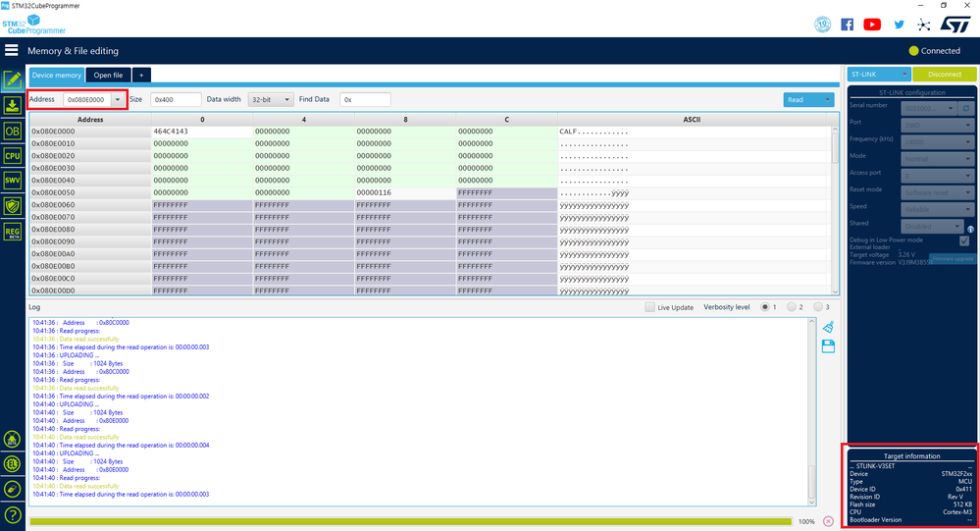
Task: Click the link/plug icon in lower sidebar
Action: click(x=12, y=489)
